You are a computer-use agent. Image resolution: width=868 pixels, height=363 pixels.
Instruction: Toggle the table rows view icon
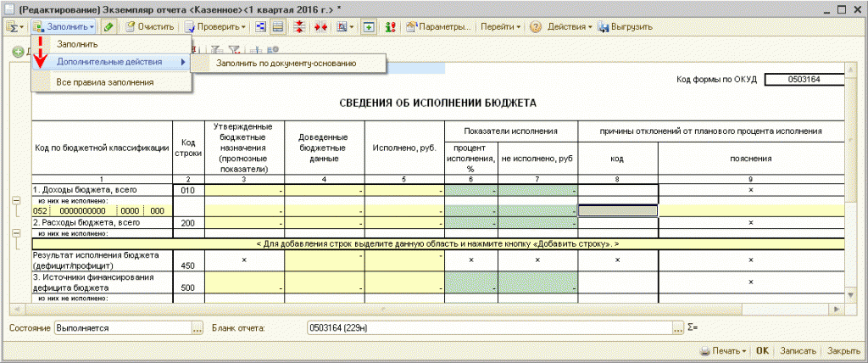click(x=278, y=26)
